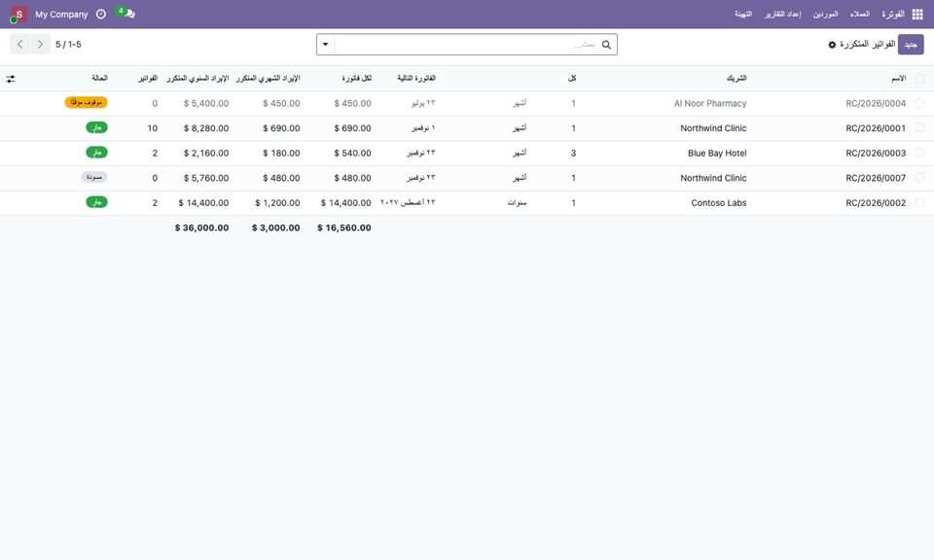The height and width of the screenshot is (560, 934).
Task: Select checkbox for row RC/2026/0004
Action: (919, 103)
